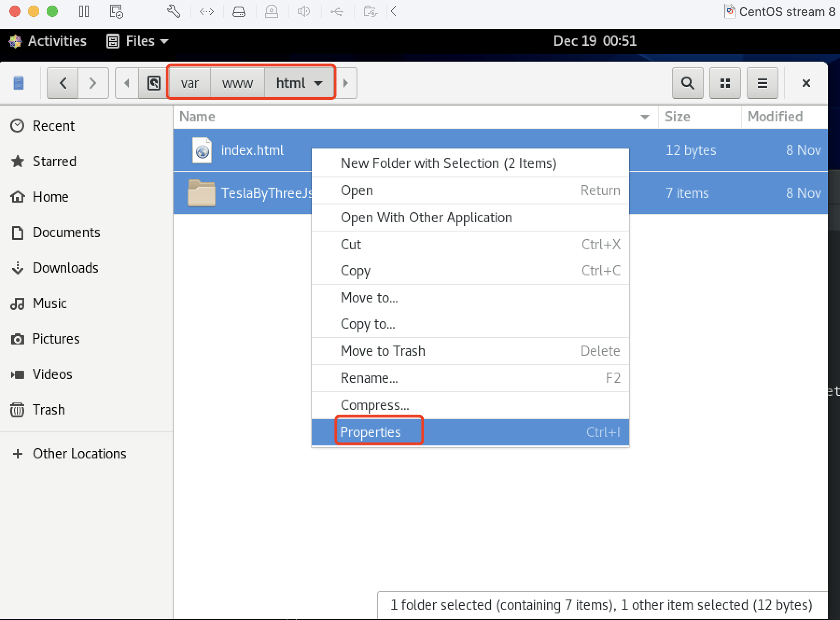Click the root filesystem path icon
Screen dimensions: 840x620
click(x=154, y=83)
